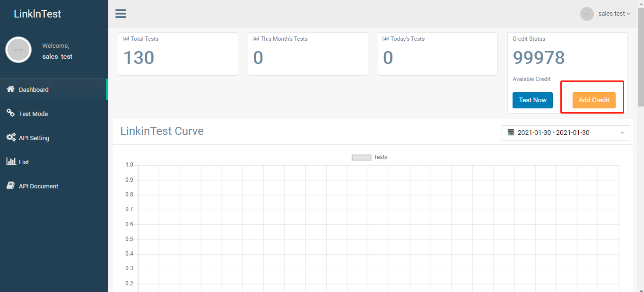Click the API Document book icon
Viewport: 644px width, 292px height.
[x=10, y=186]
